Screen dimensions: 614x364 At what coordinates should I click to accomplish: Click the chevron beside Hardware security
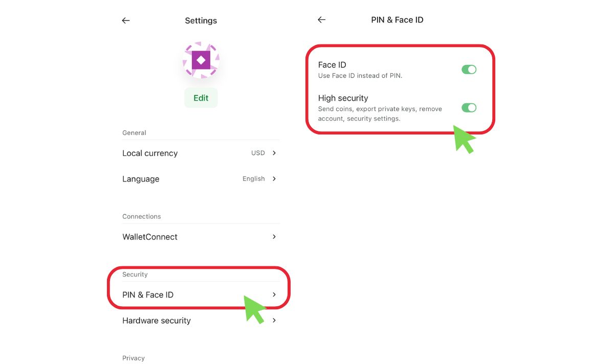[x=274, y=321]
